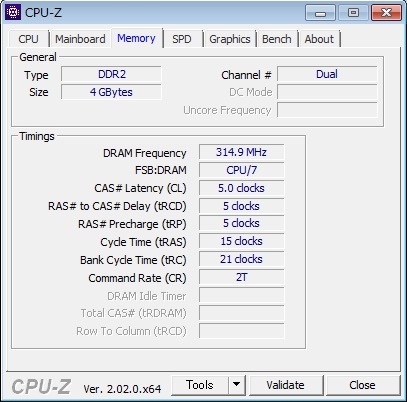Expand the Tools dropdown arrow

237,385
